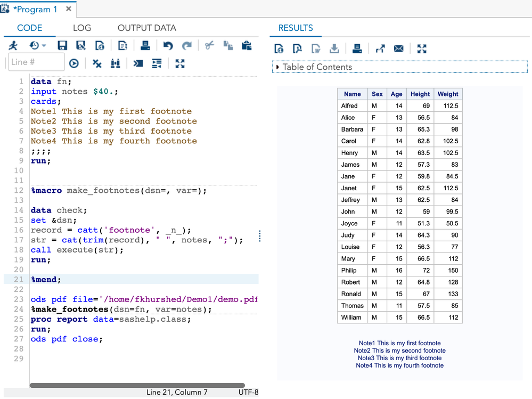Image resolution: width=532 pixels, height=399 pixels.
Task: Click the horizontal scrollbar in code editor
Action: pyautogui.click(x=137, y=385)
